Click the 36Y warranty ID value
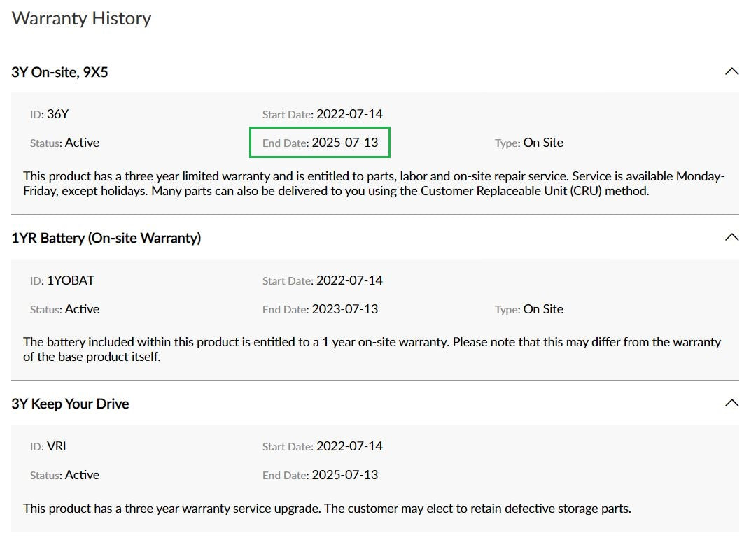Image resolution: width=756 pixels, height=547 pixels. click(58, 114)
